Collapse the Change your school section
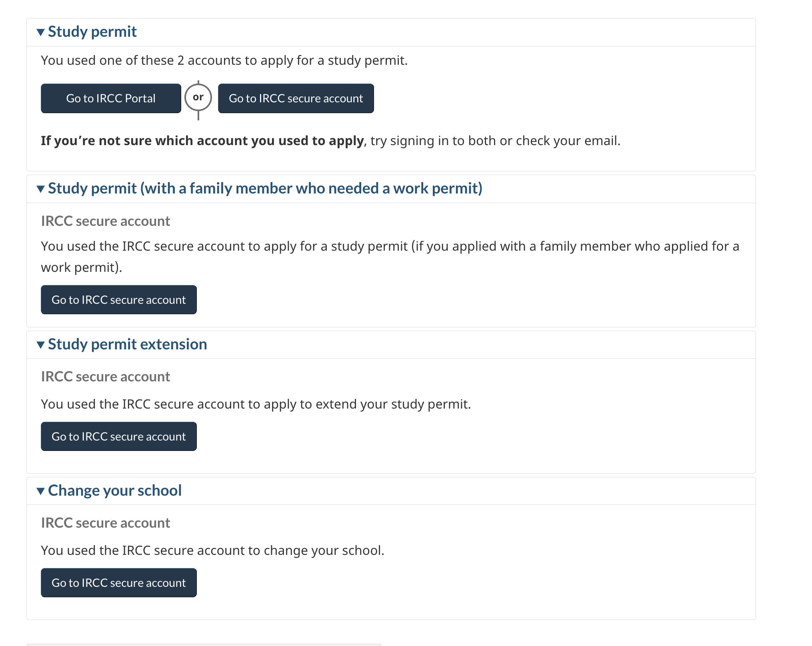This screenshot has width=812, height=646. click(114, 491)
